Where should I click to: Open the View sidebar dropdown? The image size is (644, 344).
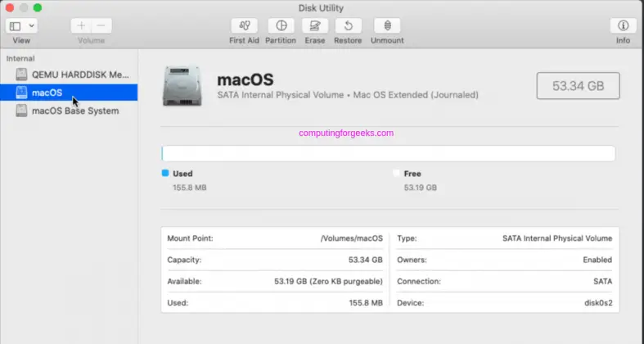coord(22,26)
